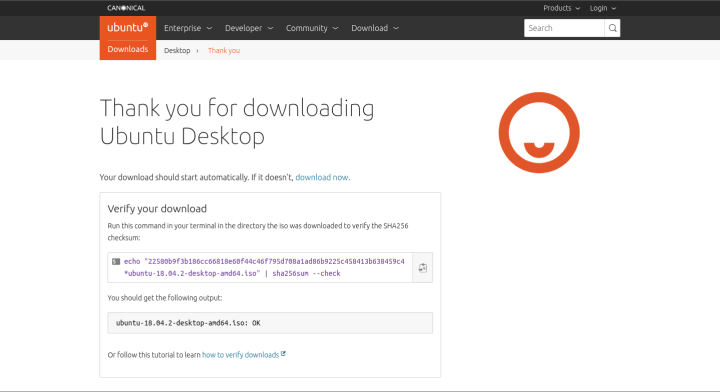The height and width of the screenshot is (392, 720).
Task: Click the Canonical logo in top bar
Action: pyautogui.click(x=126, y=8)
